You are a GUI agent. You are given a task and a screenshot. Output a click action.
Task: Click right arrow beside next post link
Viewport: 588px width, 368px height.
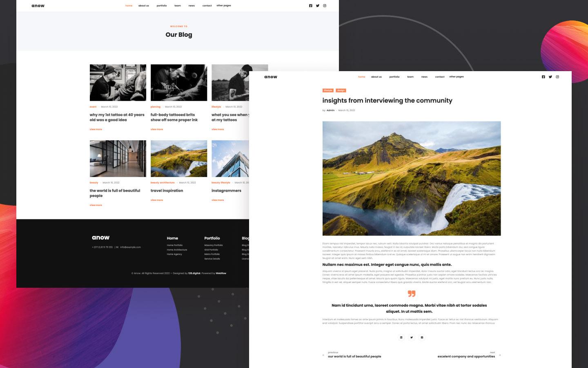(500, 355)
